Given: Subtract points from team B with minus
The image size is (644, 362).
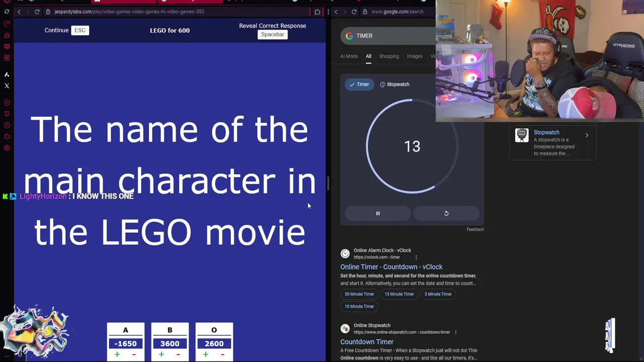Looking at the screenshot, I should tap(178, 354).
